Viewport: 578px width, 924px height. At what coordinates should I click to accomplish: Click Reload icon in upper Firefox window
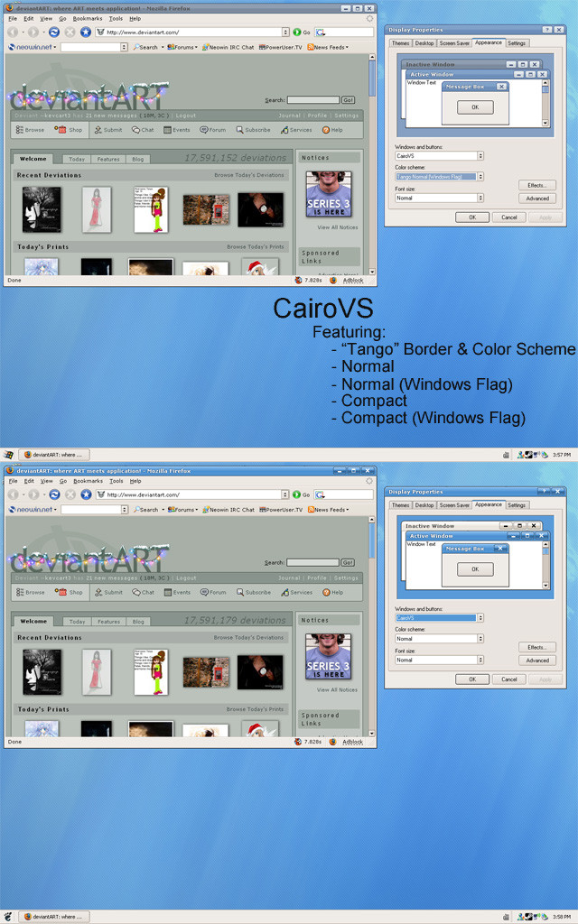(x=54, y=32)
